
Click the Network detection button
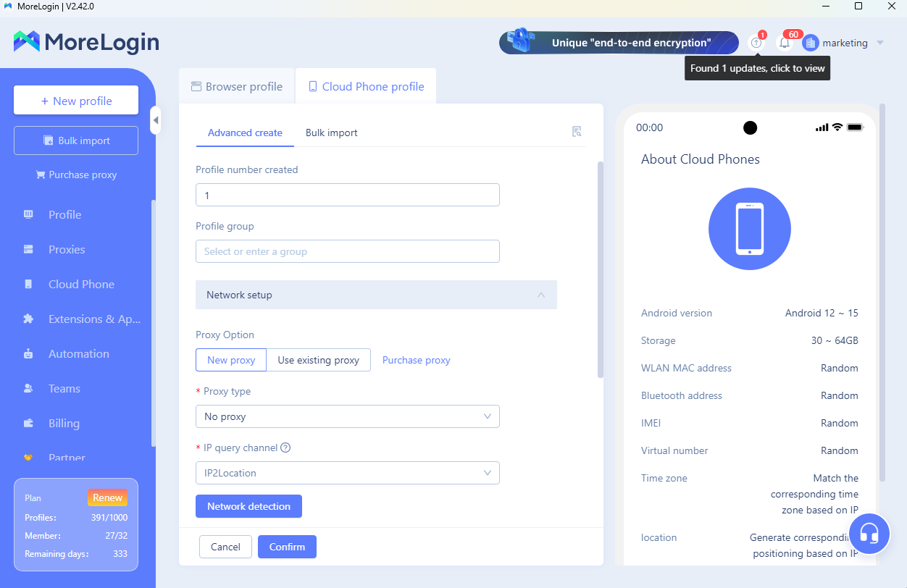click(x=248, y=506)
